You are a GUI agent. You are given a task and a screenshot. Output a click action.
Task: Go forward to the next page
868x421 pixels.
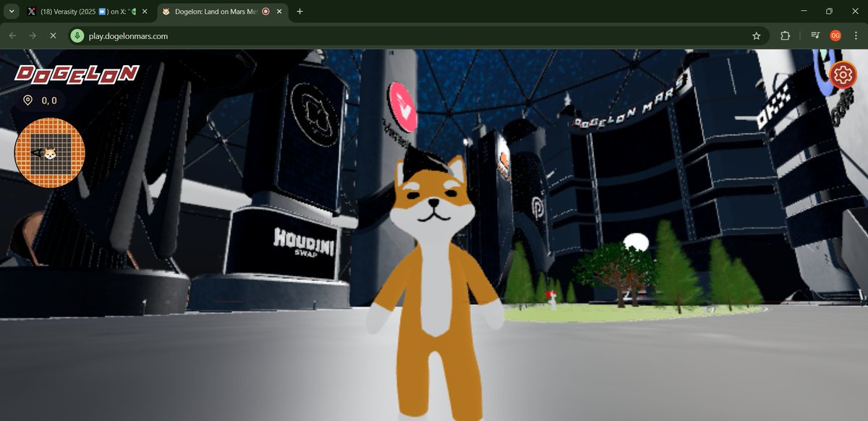click(x=33, y=35)
